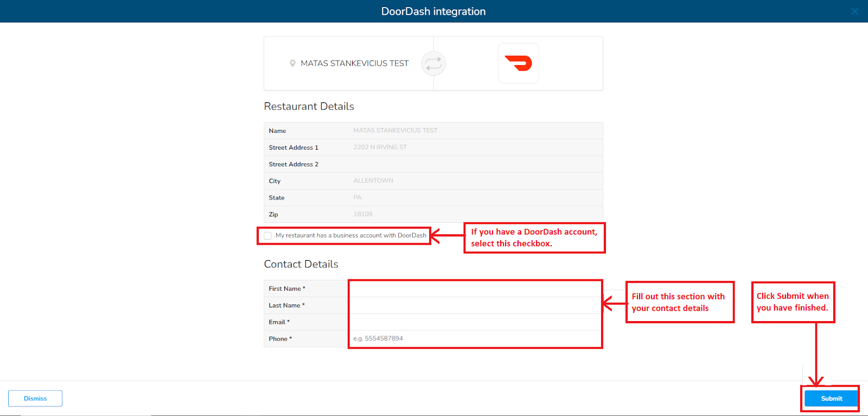
Task: Click the State field showing PA
Action: [475, 197]
